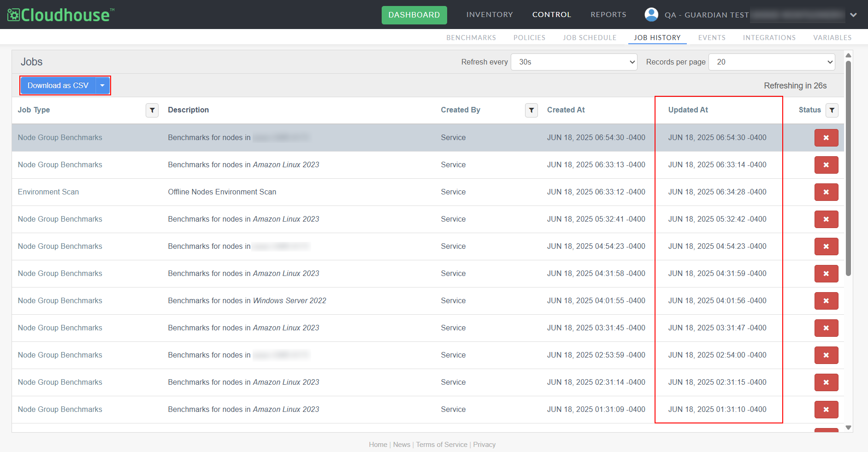Click red status icon for Environment Scan row

point(826,192)
